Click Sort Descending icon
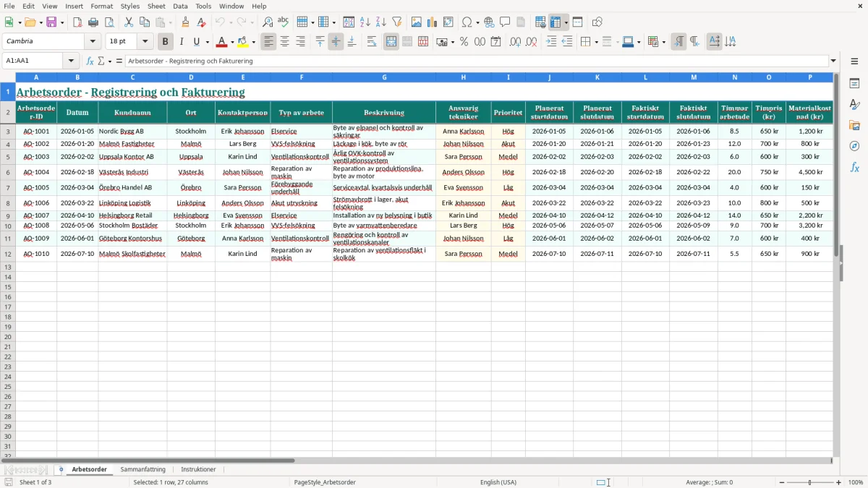Viewport: 868px width, 488px height. (381, 22)
